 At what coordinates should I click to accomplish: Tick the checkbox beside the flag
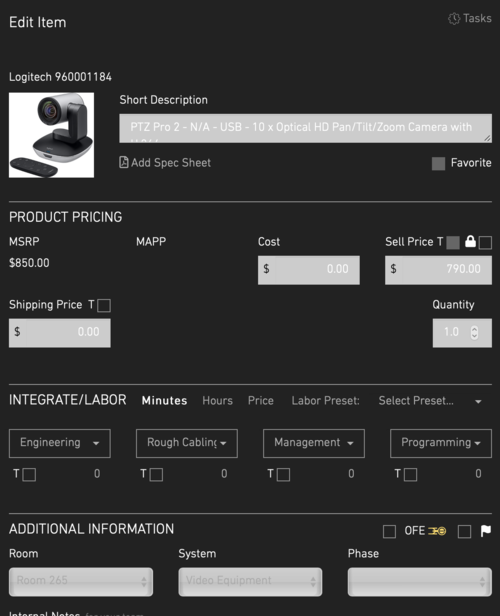coord(464,532)
